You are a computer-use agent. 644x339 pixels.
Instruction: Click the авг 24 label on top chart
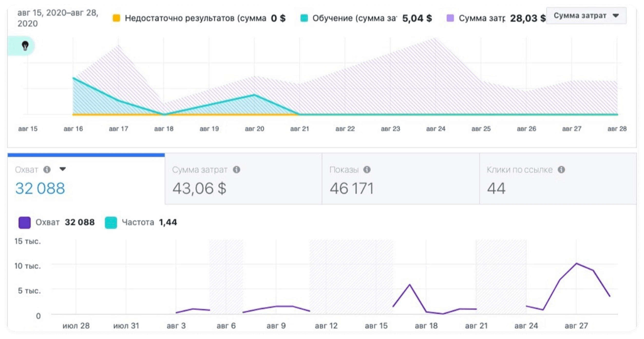point(436,129)
